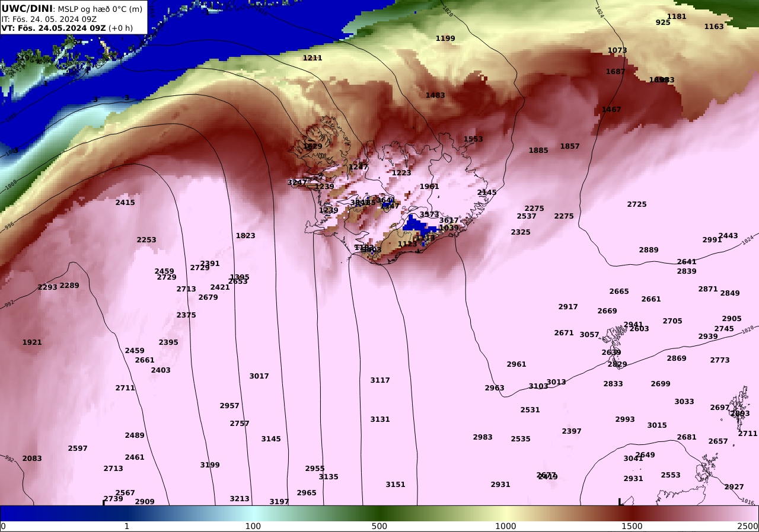Click the map value 1467
This screenshot has width=759, height=532.
click(x=611, y=110)
